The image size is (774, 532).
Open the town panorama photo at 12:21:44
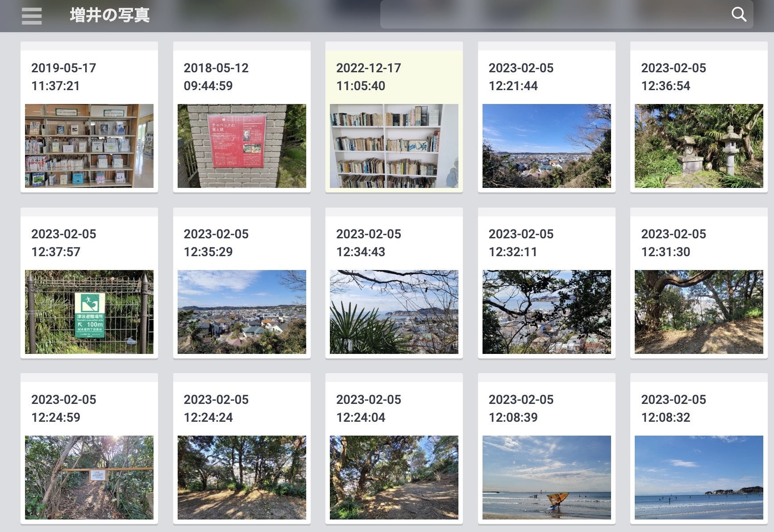coord(547,146)
